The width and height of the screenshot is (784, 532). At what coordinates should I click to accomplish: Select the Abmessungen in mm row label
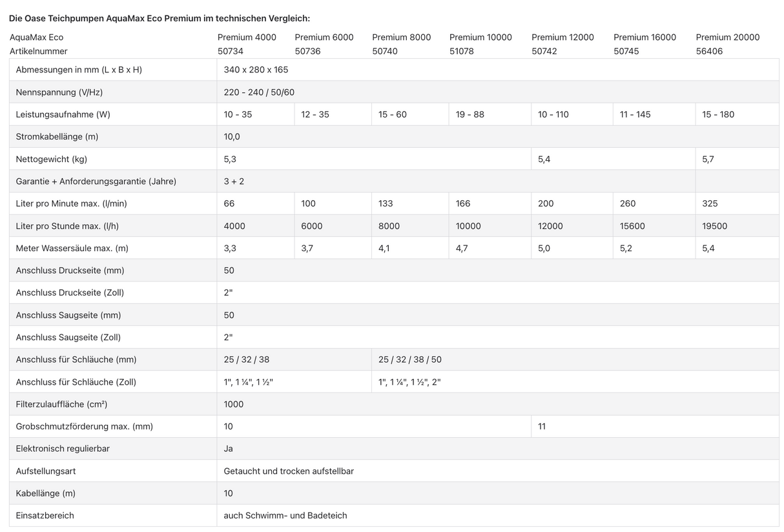point(79,70)
